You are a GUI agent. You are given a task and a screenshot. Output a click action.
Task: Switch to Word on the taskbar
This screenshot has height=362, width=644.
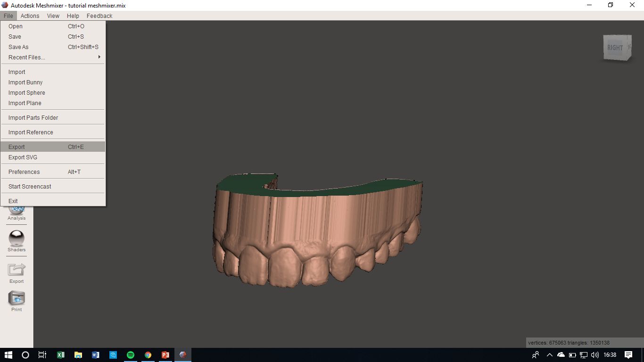coord(96,355)
